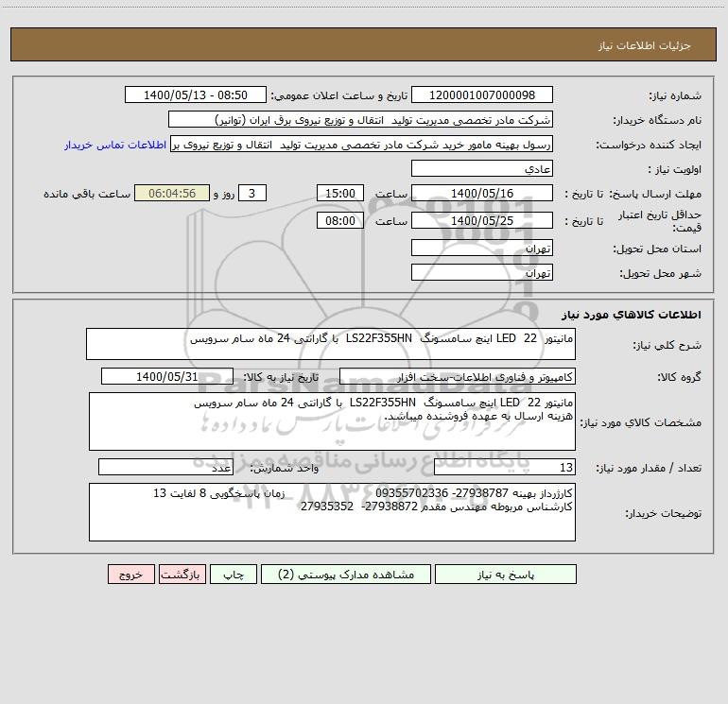Screen dimensions: 728x704
Task: Click the مشخصات کالای مورد نیاز text area
Action: (x=332, y=421)
